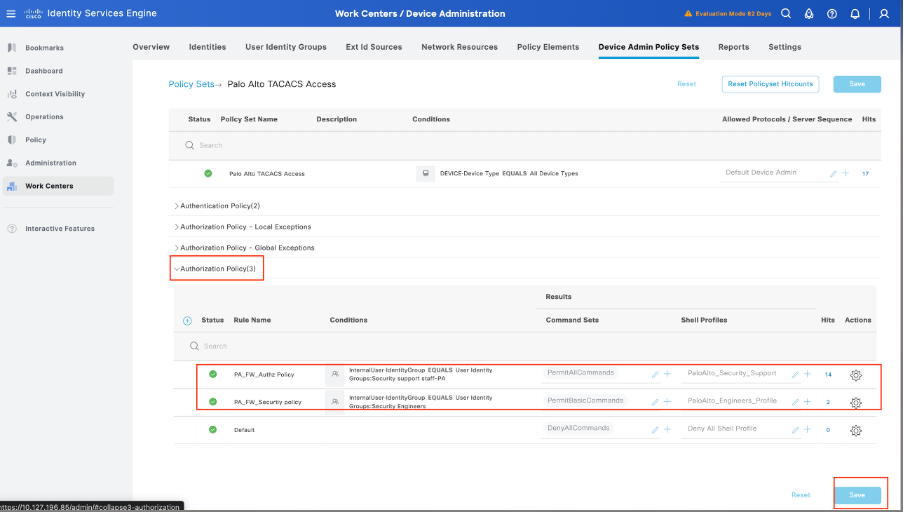Click Reset Policyset Hitcounts button
Image resolution: width=904 pixels, height=512 pixels.
(770, 84)
